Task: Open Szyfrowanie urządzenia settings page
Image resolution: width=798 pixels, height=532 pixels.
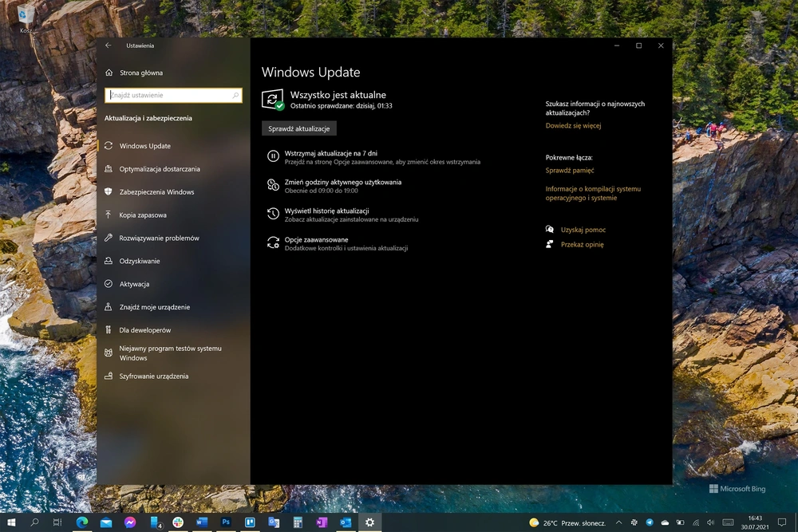Action: point(152,376)
